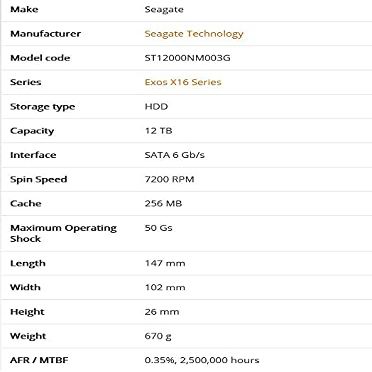This screenshot has height=372, width=372.
Task: Click the Series row label
Action: (26, 82)
